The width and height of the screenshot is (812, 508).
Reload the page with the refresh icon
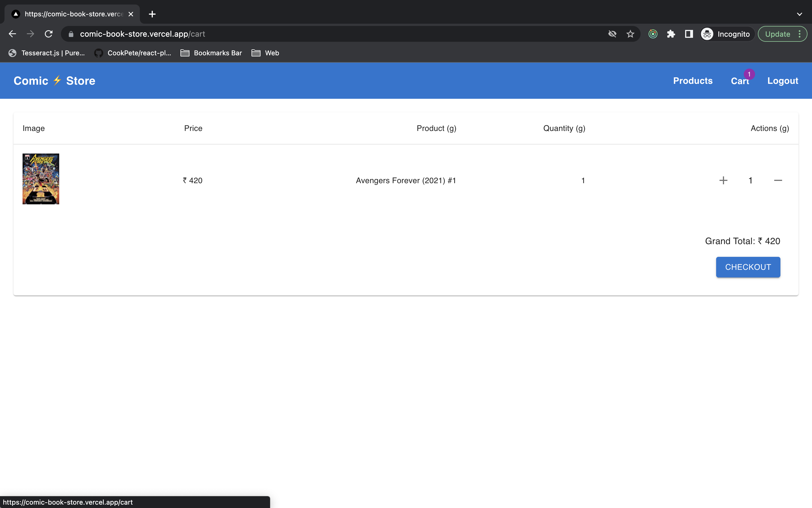click(49, 34)
